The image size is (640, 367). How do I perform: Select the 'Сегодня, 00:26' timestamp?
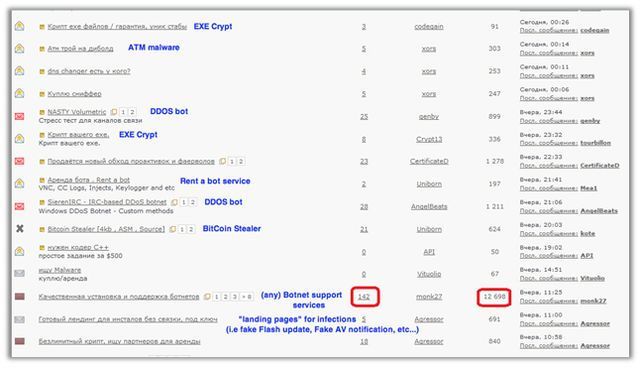pyautogui.click(x=544, y=22)
